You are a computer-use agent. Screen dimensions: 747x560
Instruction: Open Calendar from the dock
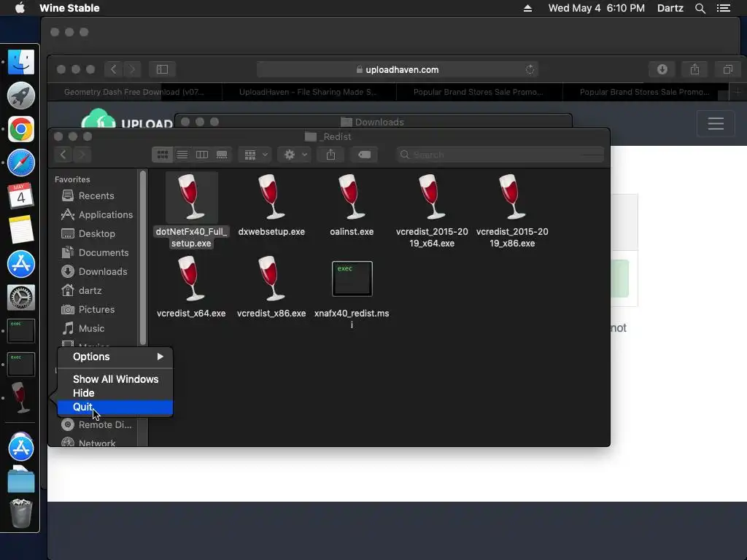[x=21, y=195]
